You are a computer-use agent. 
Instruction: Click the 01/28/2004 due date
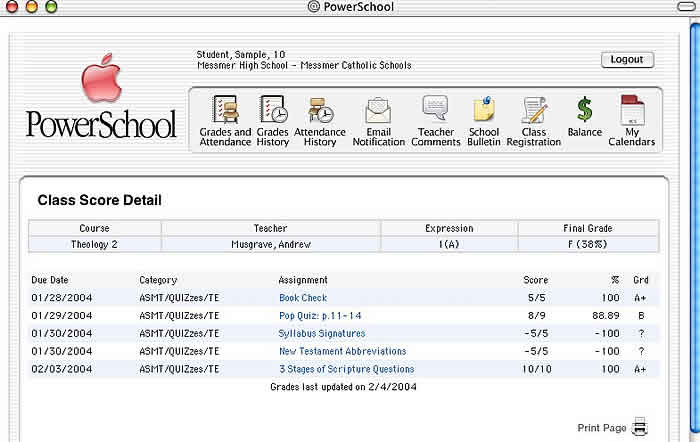(62, 298)
